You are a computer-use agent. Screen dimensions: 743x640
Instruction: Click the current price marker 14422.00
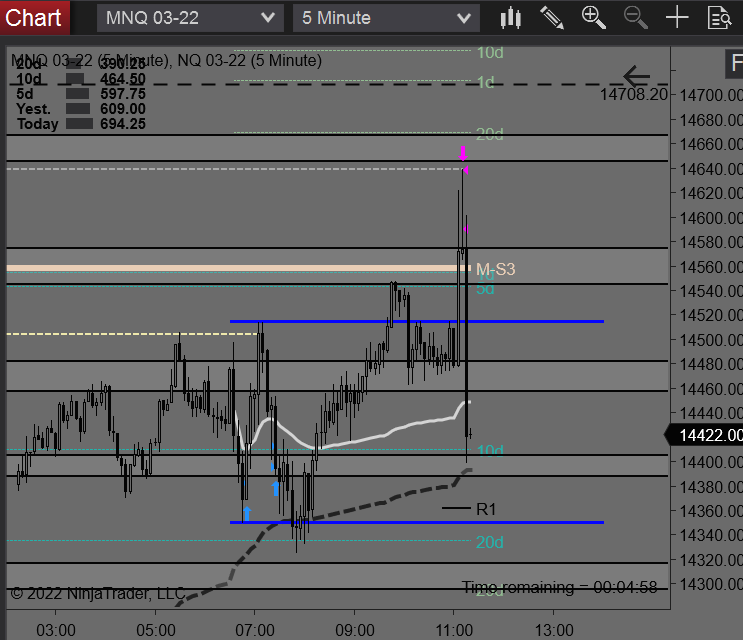[x=705, y=435]
